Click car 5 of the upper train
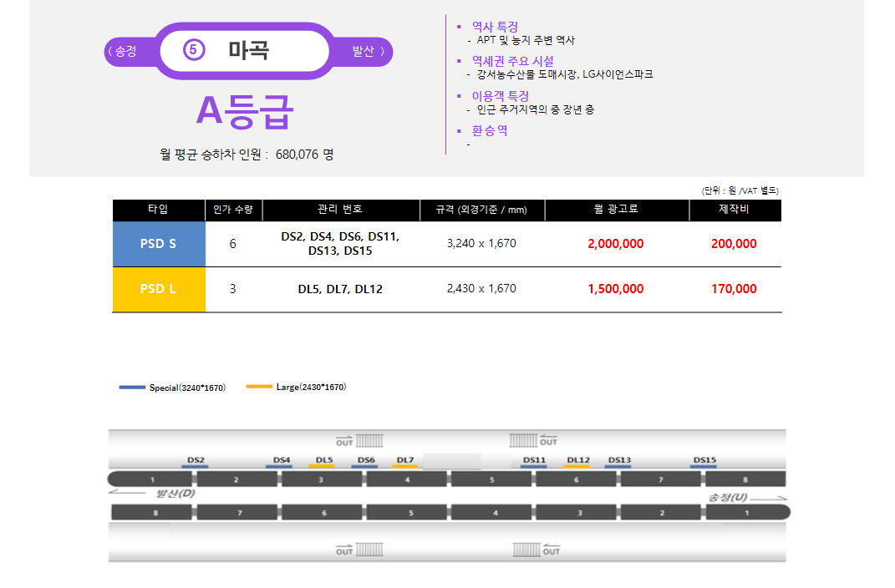The width and height of the screenshot is (895, 588). coord(491,479)
